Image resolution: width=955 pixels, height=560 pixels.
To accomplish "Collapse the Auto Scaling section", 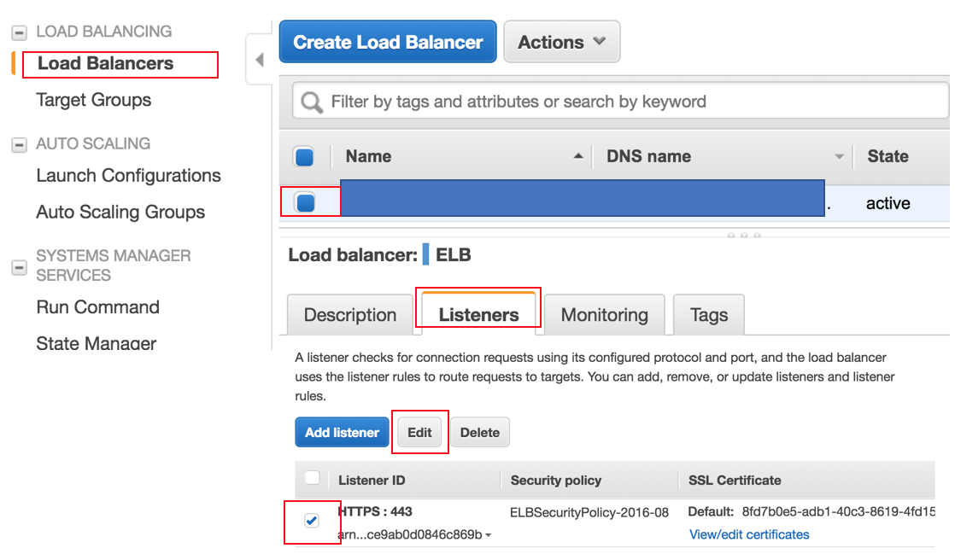I will [x=20, y=144].
